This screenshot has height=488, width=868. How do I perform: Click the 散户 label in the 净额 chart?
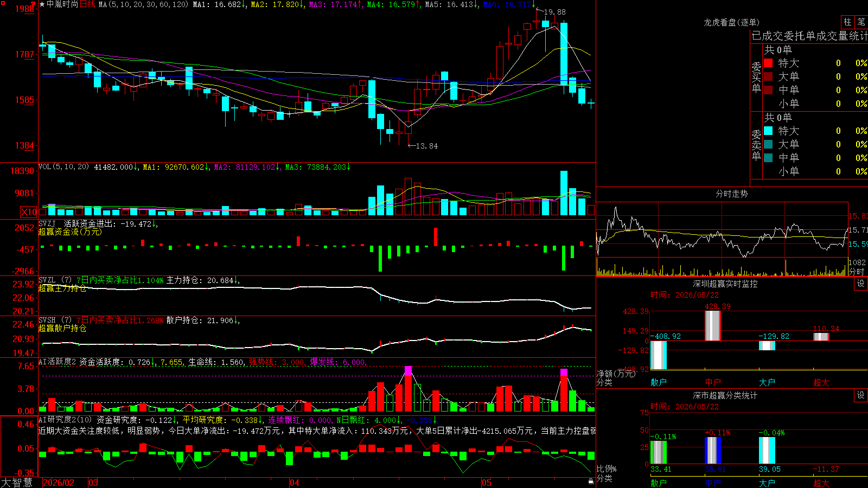(x=659, y=382)
